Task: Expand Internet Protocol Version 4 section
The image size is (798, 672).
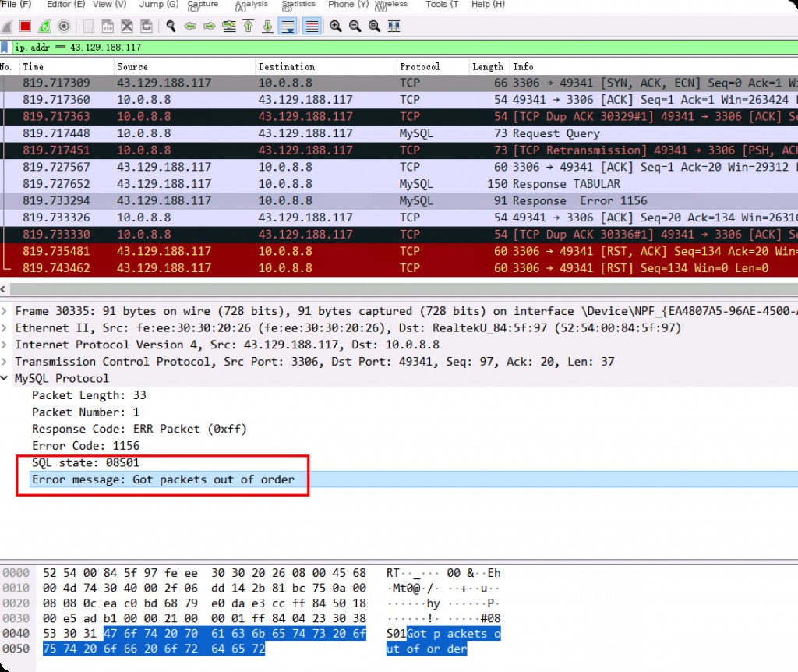Action: (5, 345)
